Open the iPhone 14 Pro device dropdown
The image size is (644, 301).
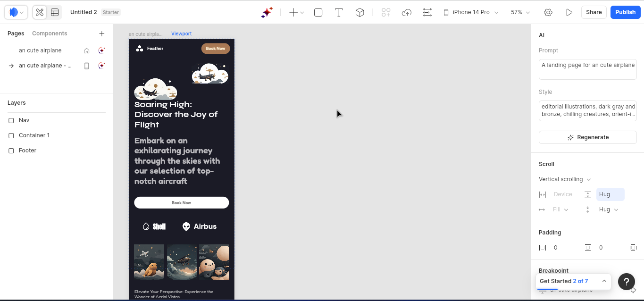pos(471,12)
